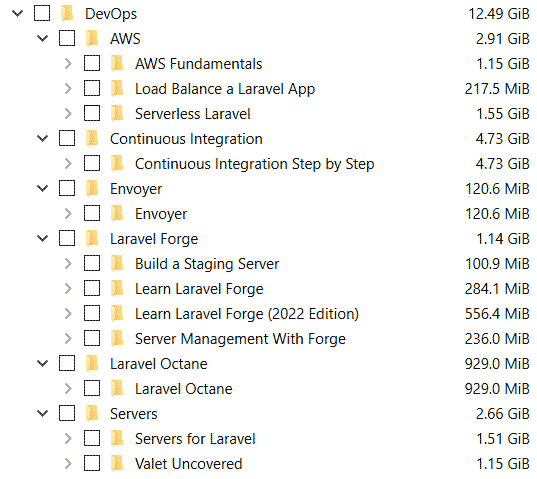Click the AWS parent folder icon

click(92, 39)
